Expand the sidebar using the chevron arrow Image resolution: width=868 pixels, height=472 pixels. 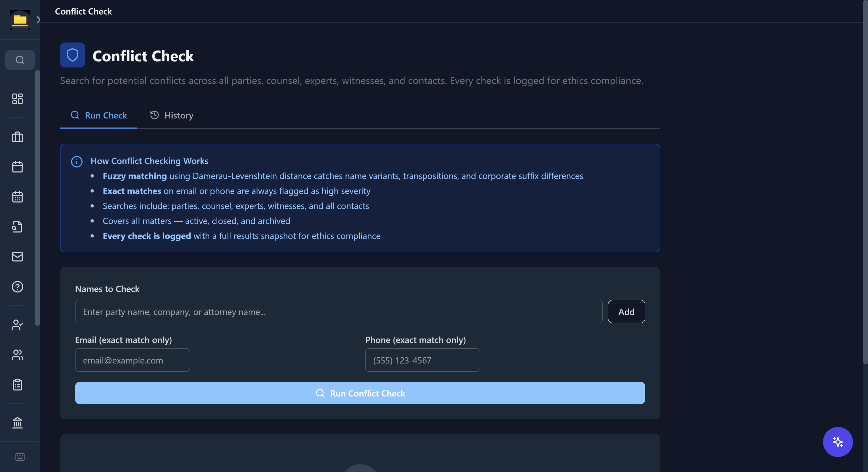[x=38, y=20]
